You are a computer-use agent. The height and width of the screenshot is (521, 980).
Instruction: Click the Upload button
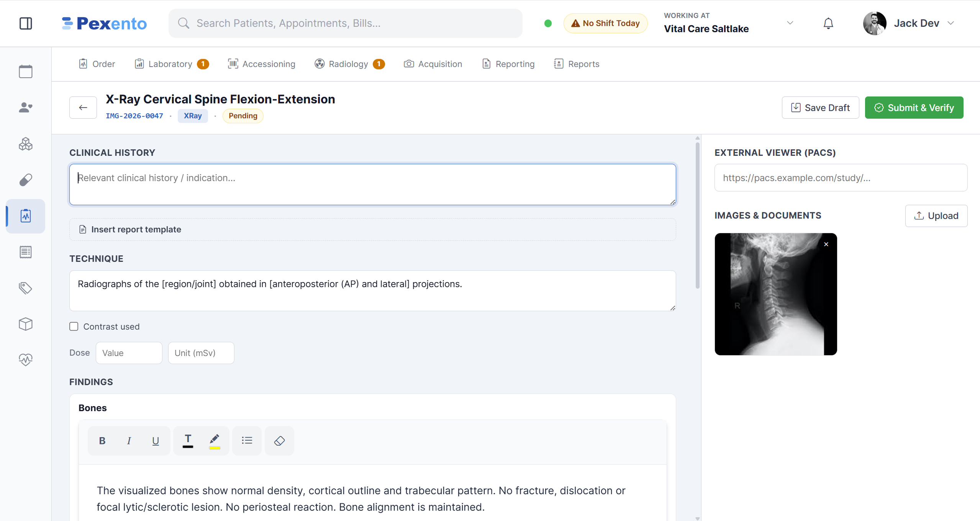(936, 216)
